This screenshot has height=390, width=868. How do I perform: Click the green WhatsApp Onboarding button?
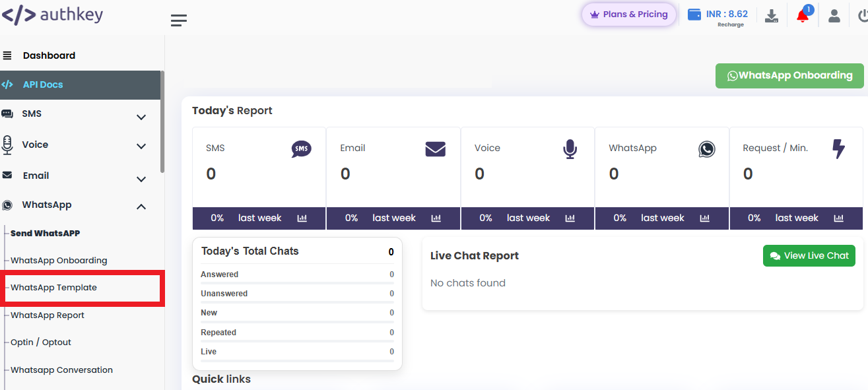(x=789, y=76)
